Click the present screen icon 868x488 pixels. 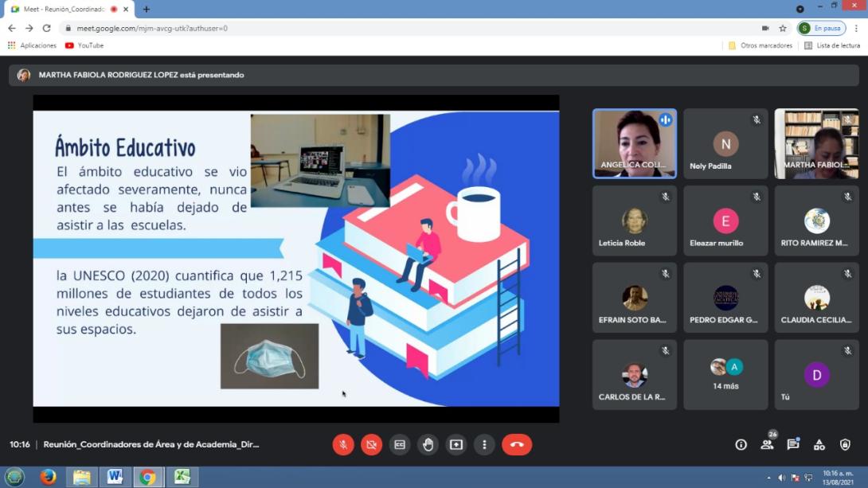point(456,444)
